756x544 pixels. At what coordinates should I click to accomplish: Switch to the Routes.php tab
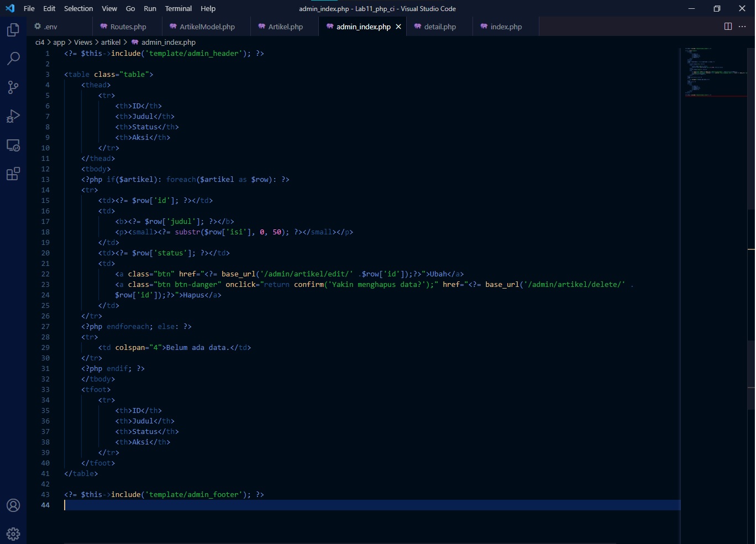(127, 26)
